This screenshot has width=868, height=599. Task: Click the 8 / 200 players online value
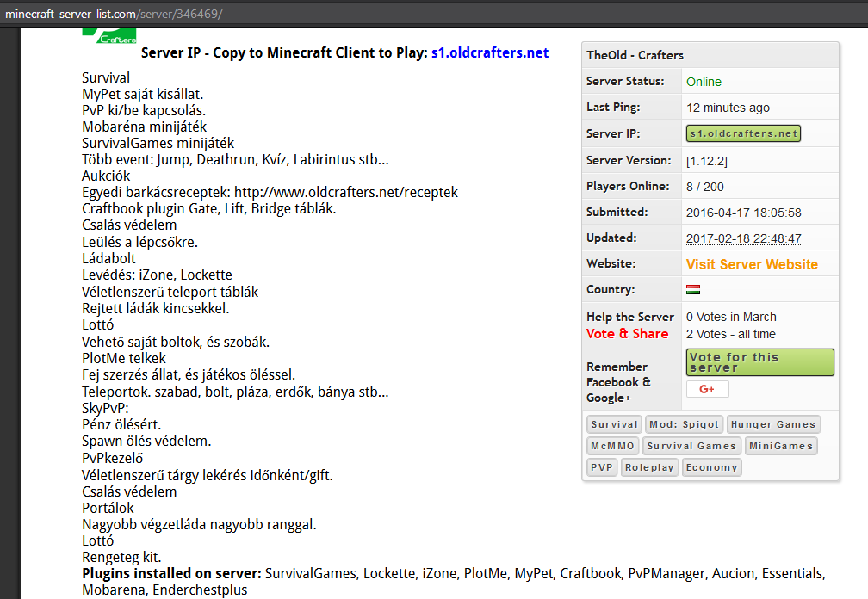[x=704, y=187]
